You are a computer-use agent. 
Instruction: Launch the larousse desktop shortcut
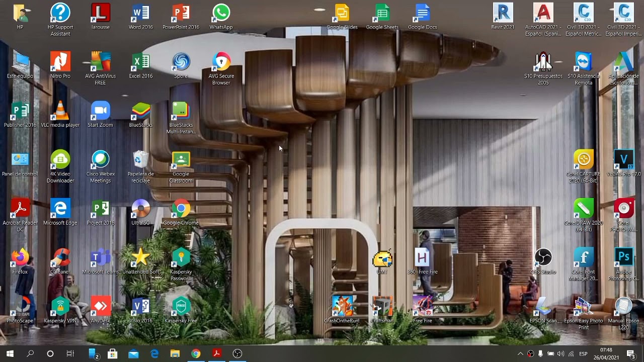[x=101, y=17]
